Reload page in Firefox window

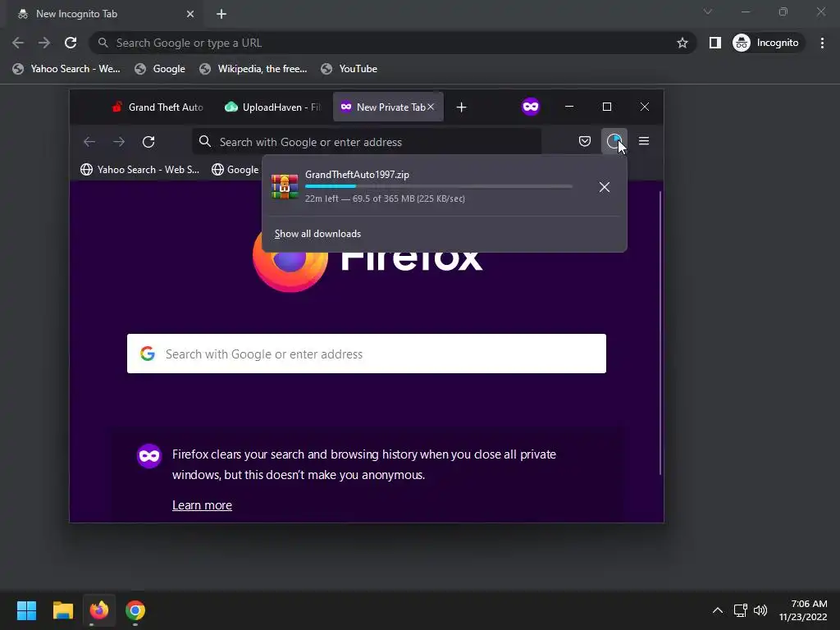pos(148,141)
